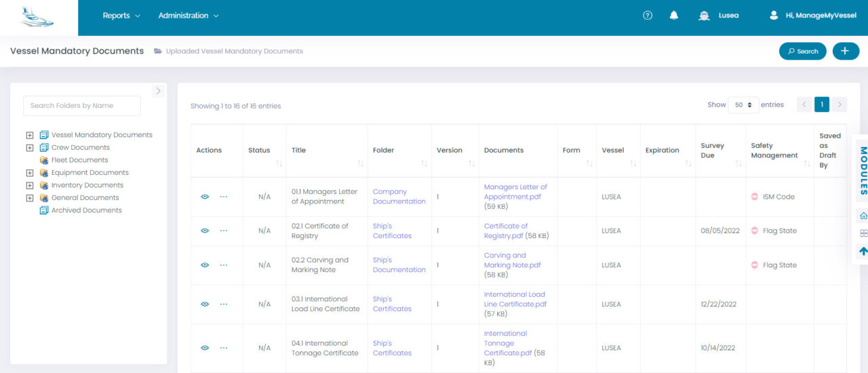The width and height of the screenshot is (868, 373).
Task: Click the Lusea vessel ship icon
Action: click(704, 16)
